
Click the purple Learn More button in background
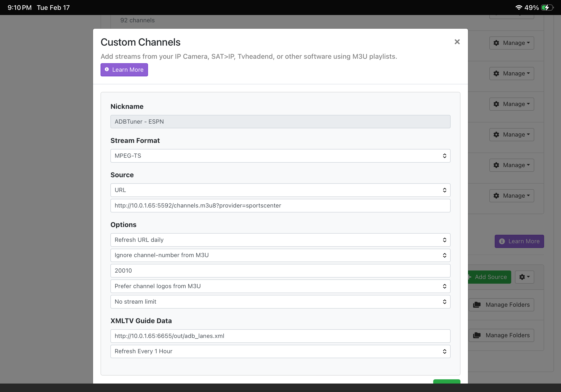point(519,241)
